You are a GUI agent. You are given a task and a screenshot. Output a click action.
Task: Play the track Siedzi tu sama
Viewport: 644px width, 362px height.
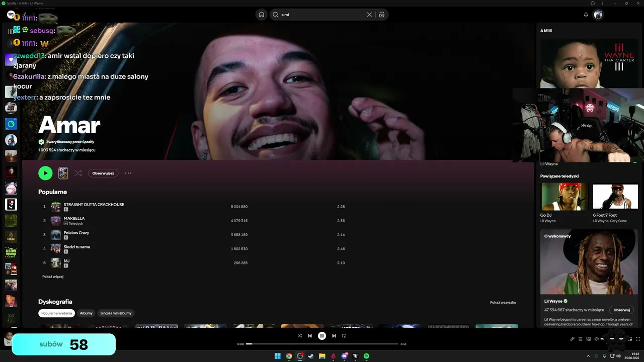click(77, 247)
